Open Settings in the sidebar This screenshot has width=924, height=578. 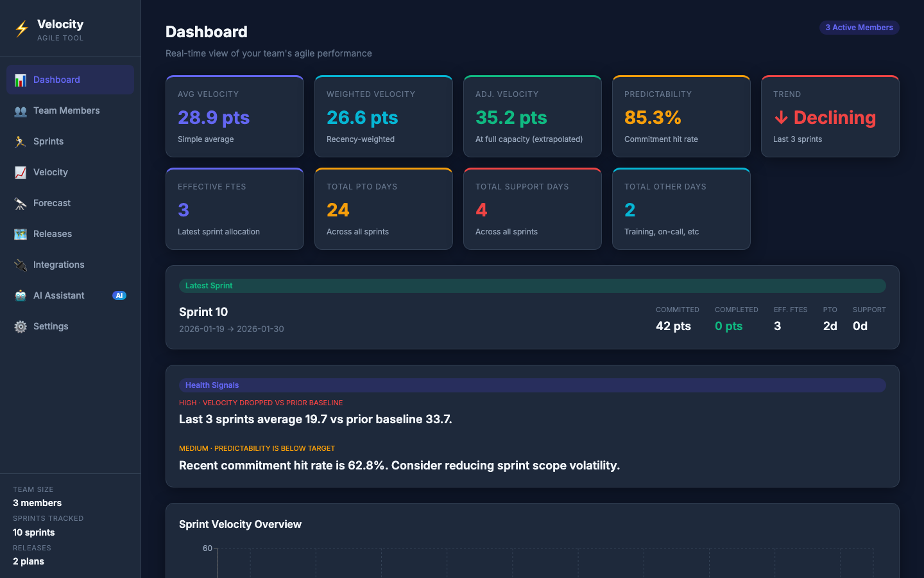click(x=70, y=326)
